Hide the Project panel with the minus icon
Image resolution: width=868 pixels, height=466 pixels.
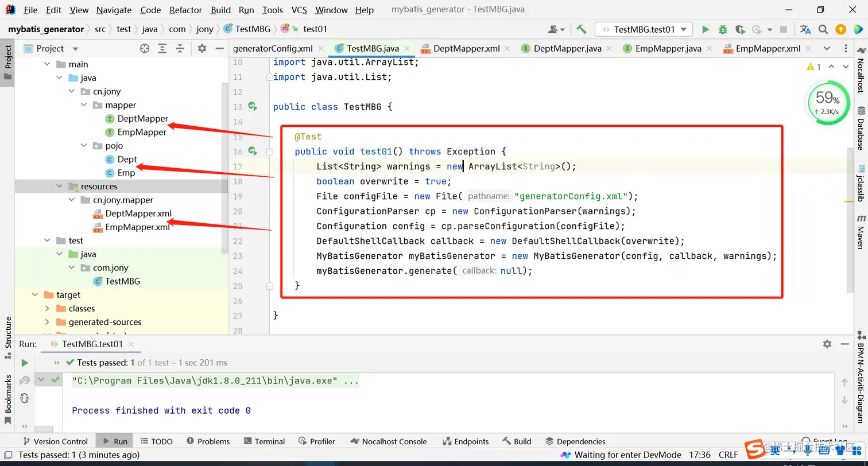(219, 49)
